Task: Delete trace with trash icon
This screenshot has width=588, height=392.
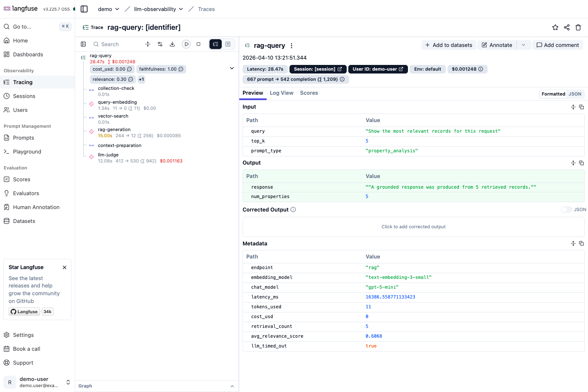Action: tap(578, 27)
